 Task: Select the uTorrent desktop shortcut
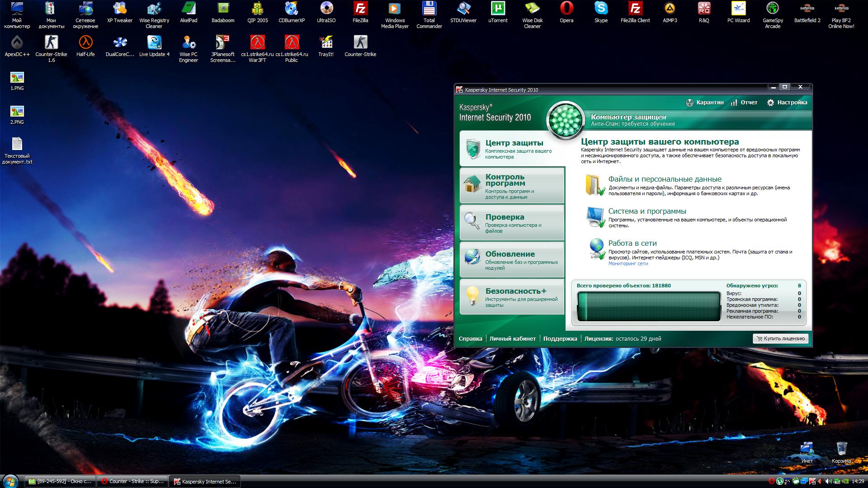point(498,13)
